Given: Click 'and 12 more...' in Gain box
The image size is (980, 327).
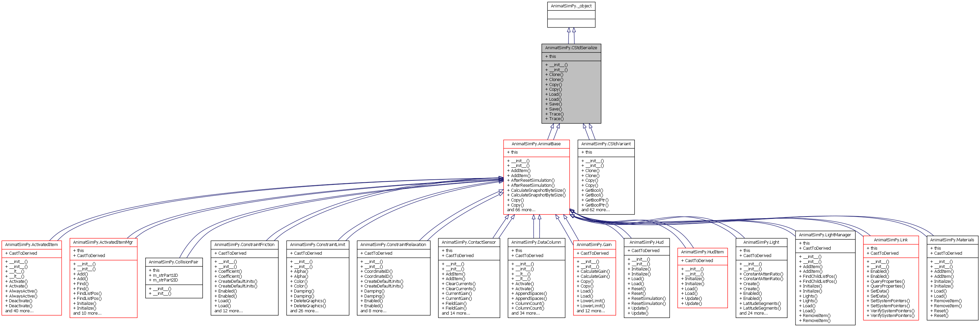Looking at the screenshot, I should coord(591,311).
